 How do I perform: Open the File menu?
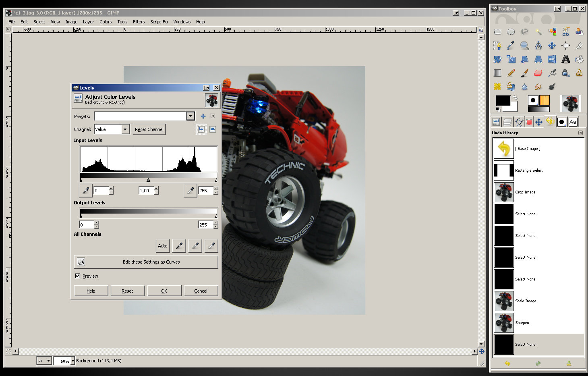[12, 22]
